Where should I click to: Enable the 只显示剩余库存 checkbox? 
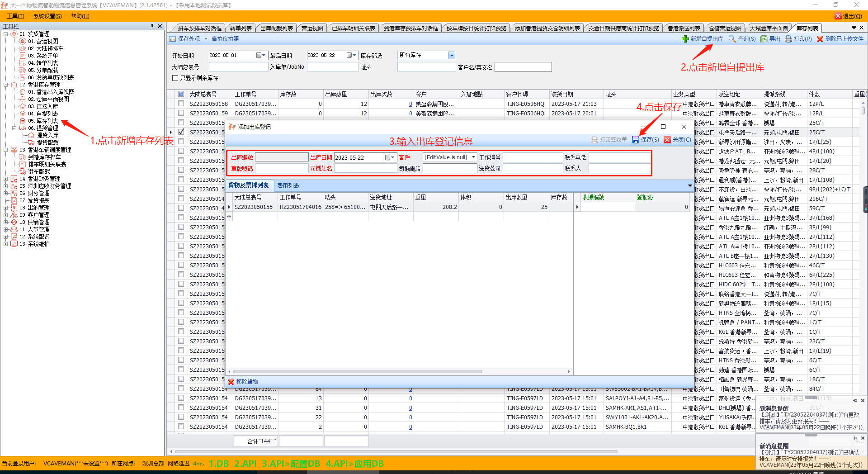[x=175, y=78]
